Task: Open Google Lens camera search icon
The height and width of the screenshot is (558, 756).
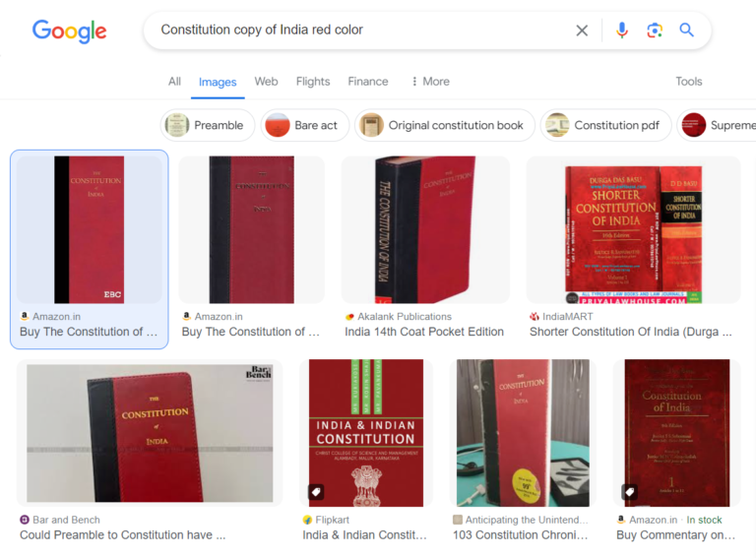Action: click(x=655, y=31)
